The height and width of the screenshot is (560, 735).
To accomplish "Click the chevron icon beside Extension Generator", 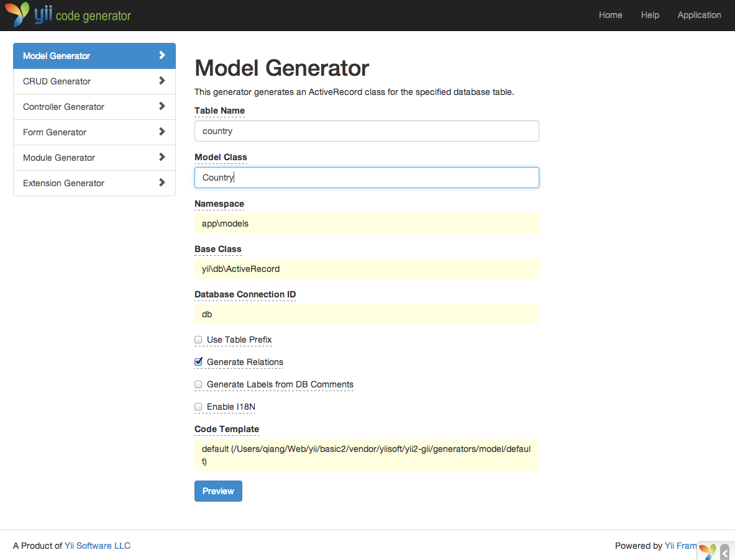I will (x=162, y=183).
